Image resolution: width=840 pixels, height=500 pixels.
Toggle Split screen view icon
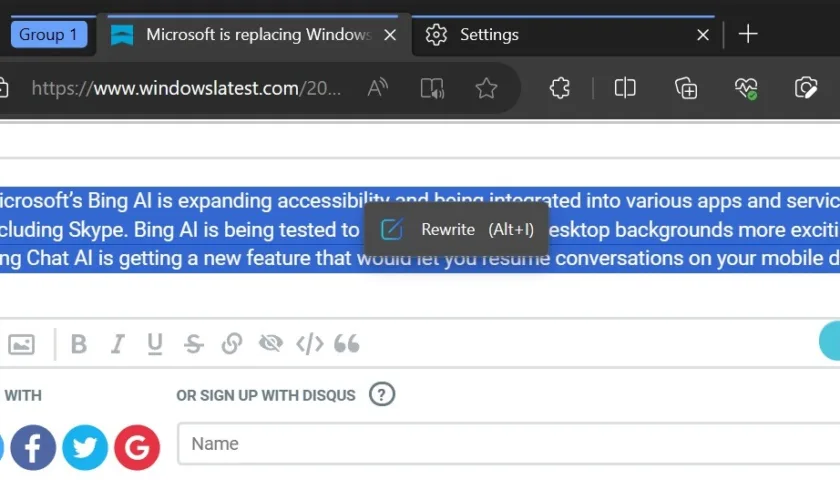(625, 88)
